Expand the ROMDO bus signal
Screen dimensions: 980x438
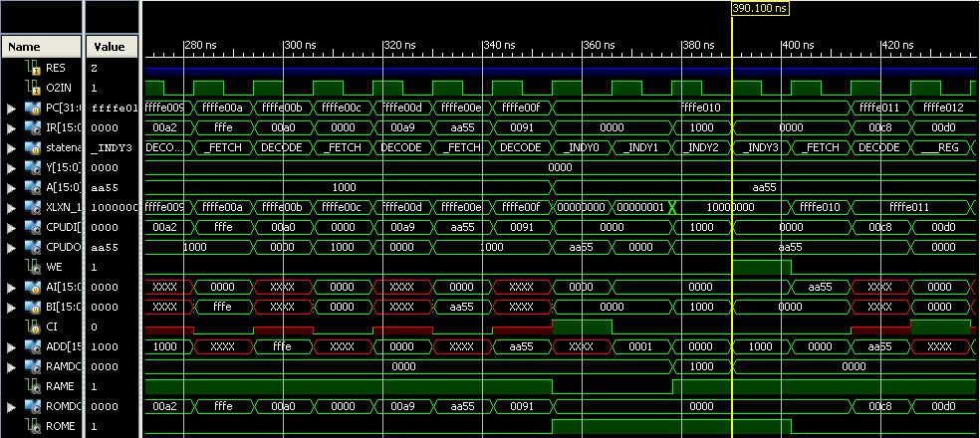11,406
